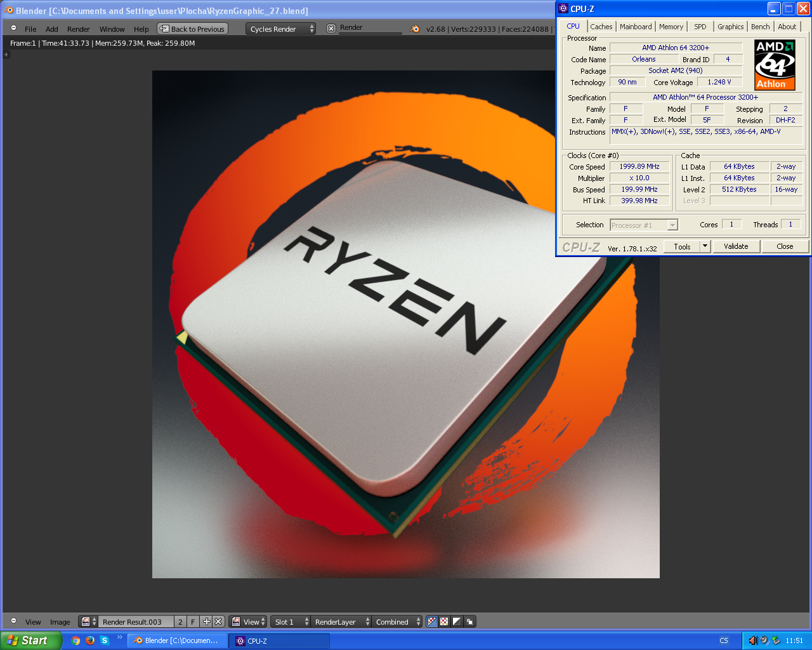The image size is (812, 650).
Task: Open the Cycles Render engine dropdown
Action: (x=281, y=29)
